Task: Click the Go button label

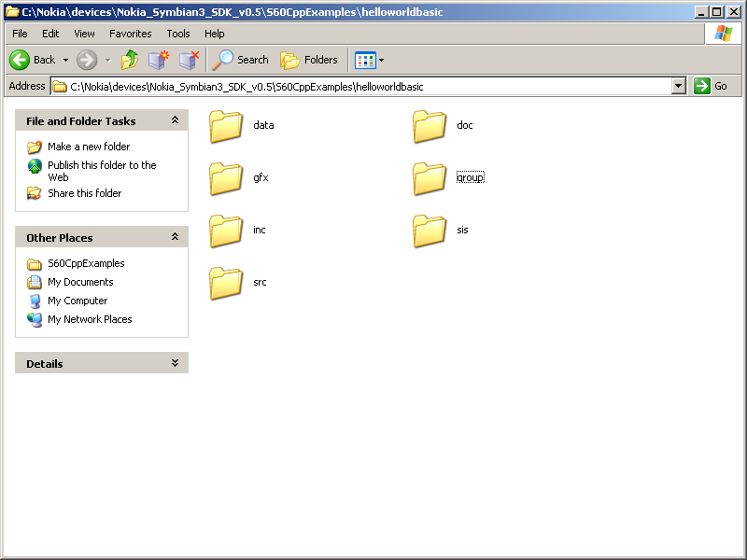Action: tap(720, 86)
